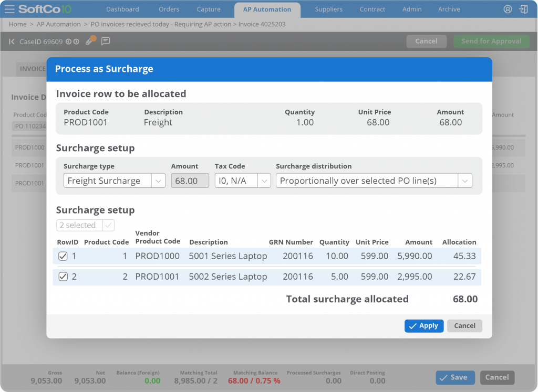Open the comments chat icon
This screenshot has width=538, height=392.
click(x=106, y=41)
